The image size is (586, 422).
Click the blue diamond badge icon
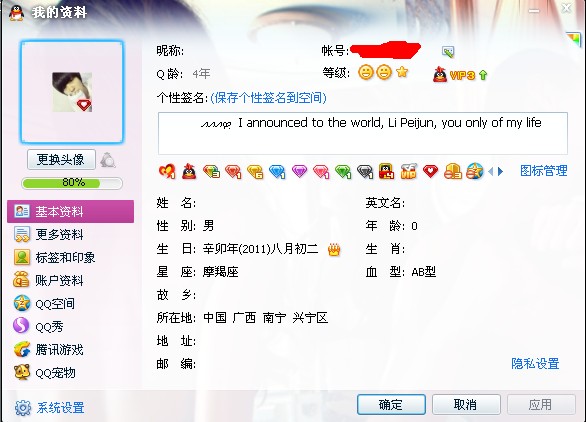[x=277, y=172]
